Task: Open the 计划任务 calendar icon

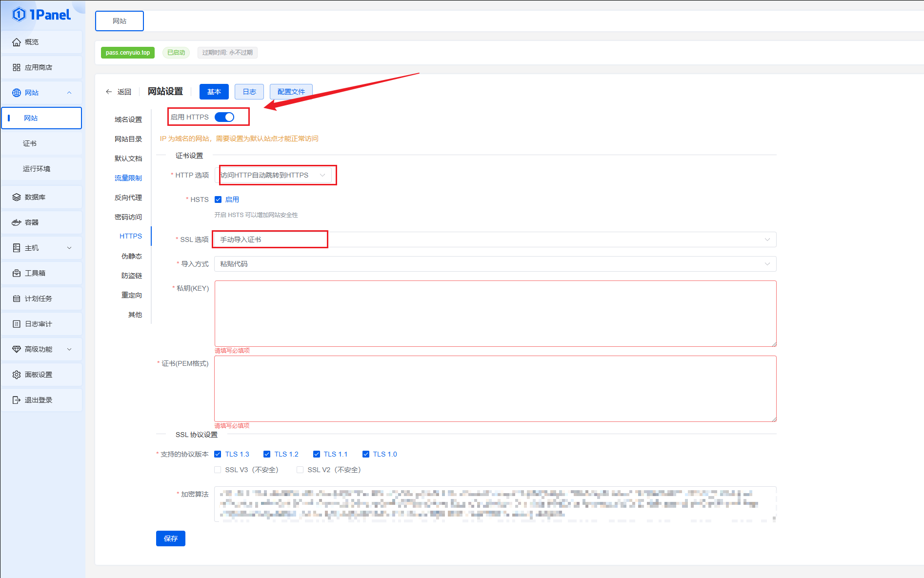Action: pos(17,299)
